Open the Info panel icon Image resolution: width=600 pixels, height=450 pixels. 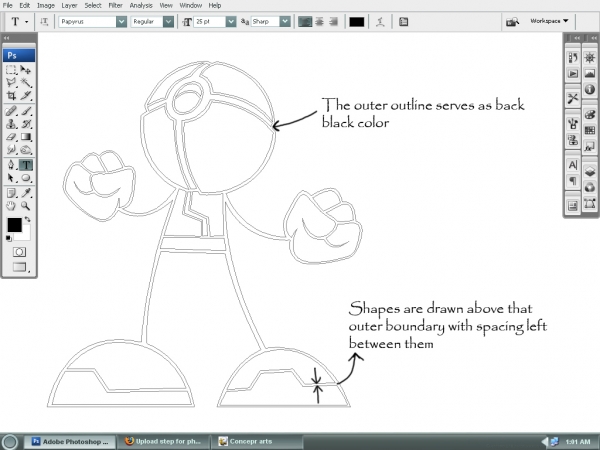pyautogui.click(x=590, y=89)
